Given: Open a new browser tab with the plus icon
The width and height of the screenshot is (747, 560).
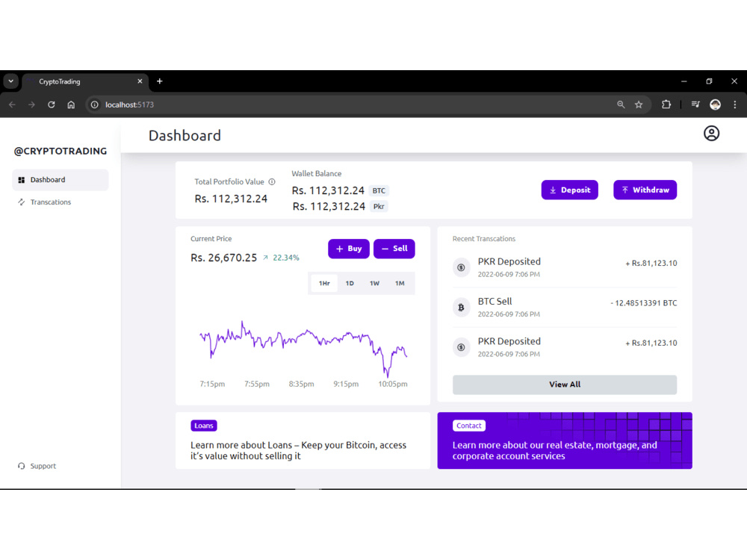Looking at the screenshot, I should click(160, 81).
